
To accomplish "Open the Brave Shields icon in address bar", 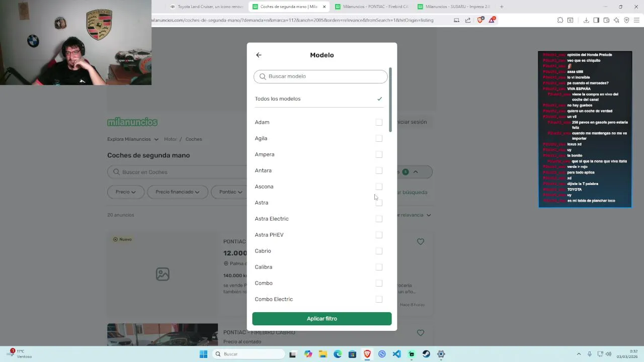I will tap(480, 20).
